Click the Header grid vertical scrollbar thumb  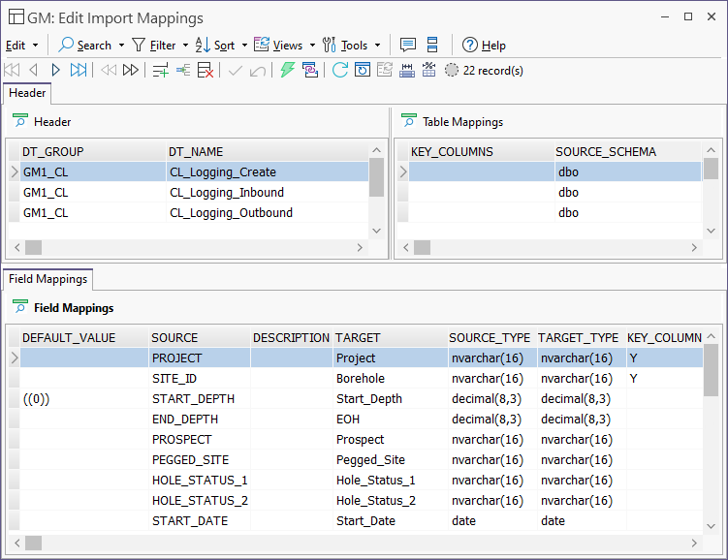[376, 177]
